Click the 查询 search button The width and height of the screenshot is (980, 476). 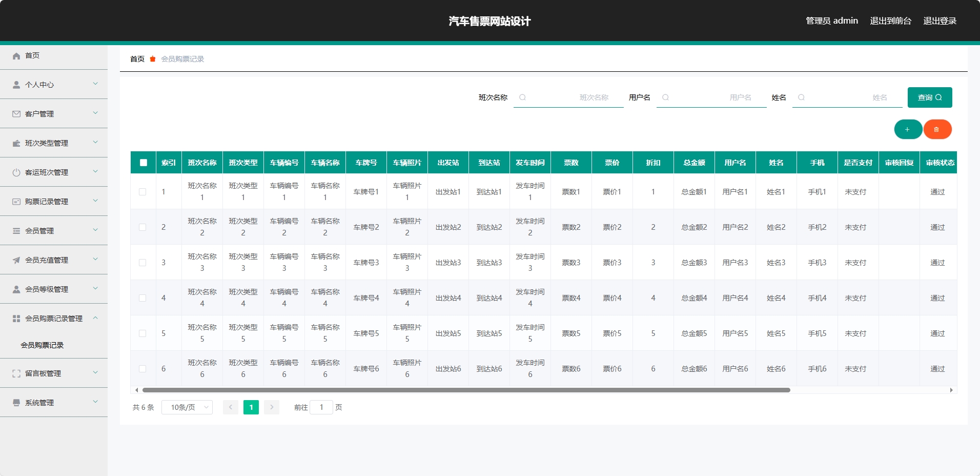pos(929,97)
